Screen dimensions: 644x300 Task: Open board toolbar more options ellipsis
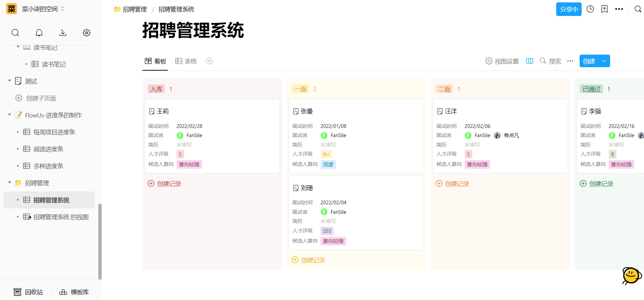coord(570,61)
